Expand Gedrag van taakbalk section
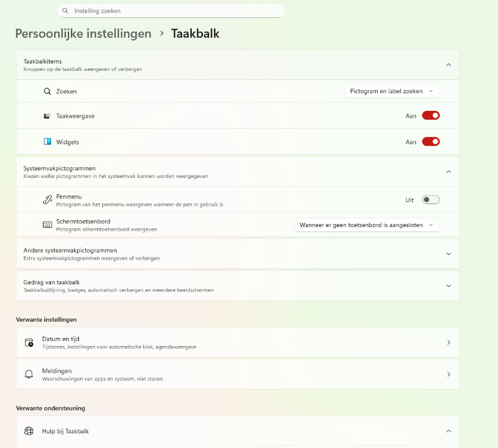 coord(448,286)
